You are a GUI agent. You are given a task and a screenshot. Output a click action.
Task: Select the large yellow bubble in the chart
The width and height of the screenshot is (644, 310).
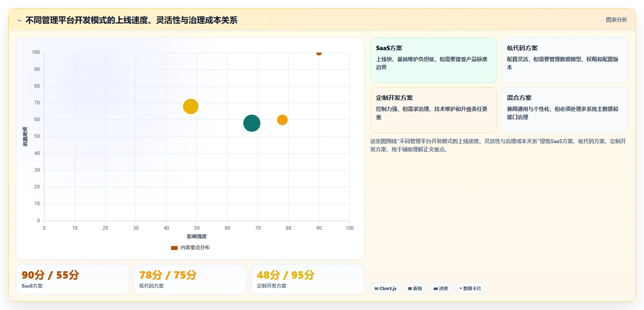pos(190,106)
